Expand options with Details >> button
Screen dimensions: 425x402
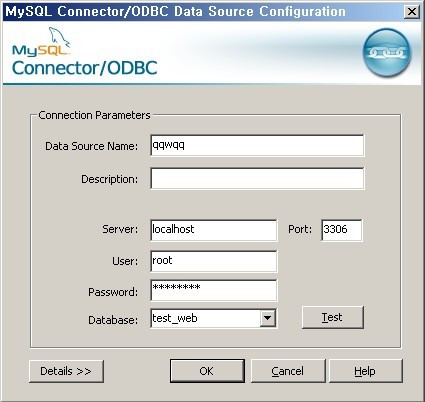tap(66, 371)
